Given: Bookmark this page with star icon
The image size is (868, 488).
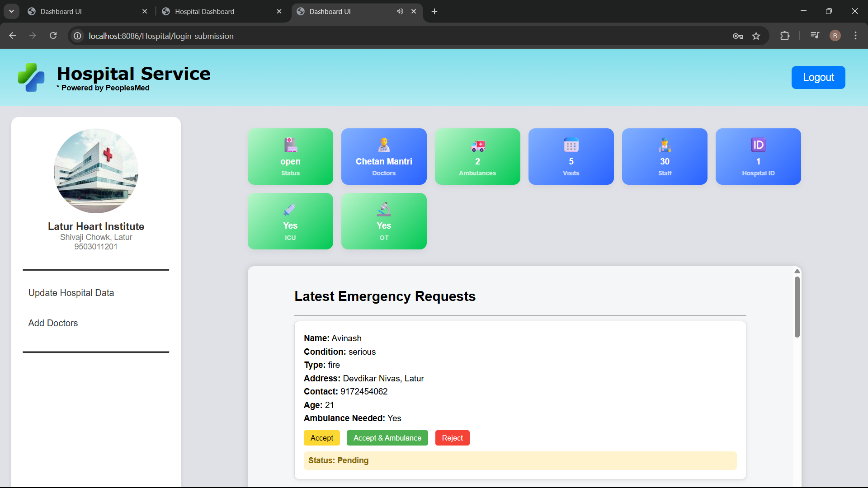Looking at the screenshot, I should [x=756, y=36].
